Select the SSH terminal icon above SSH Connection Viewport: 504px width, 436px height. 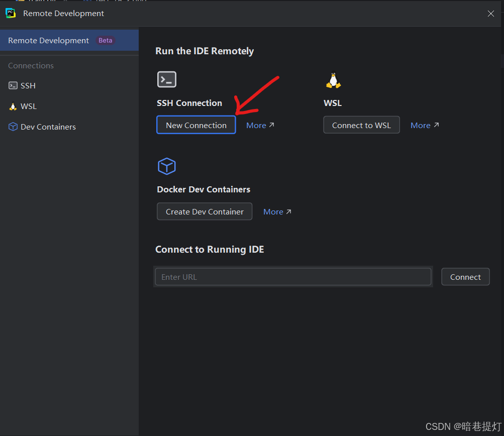coord(166,79)
